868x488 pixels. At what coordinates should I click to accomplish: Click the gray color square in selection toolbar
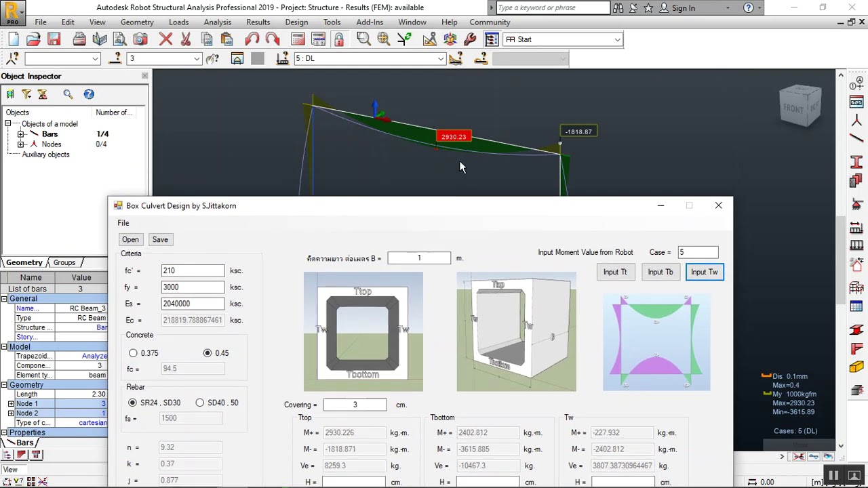[x=257, y=58]
